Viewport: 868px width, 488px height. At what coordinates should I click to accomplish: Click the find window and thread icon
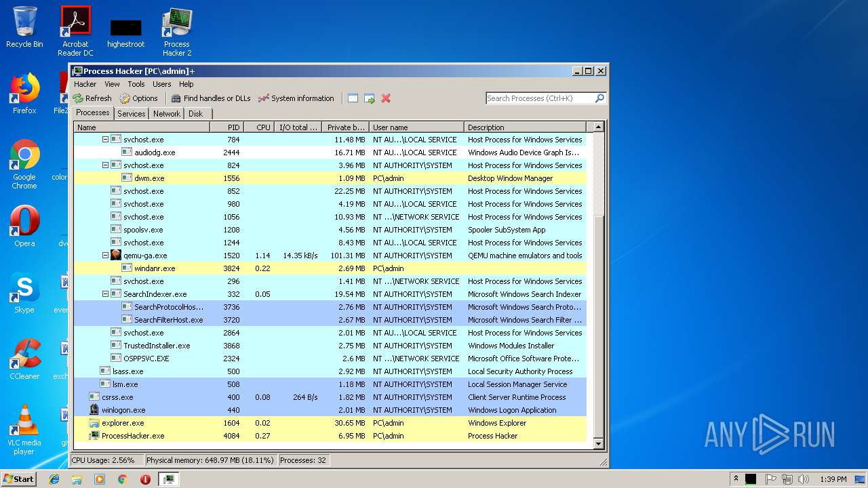point(370,98)
